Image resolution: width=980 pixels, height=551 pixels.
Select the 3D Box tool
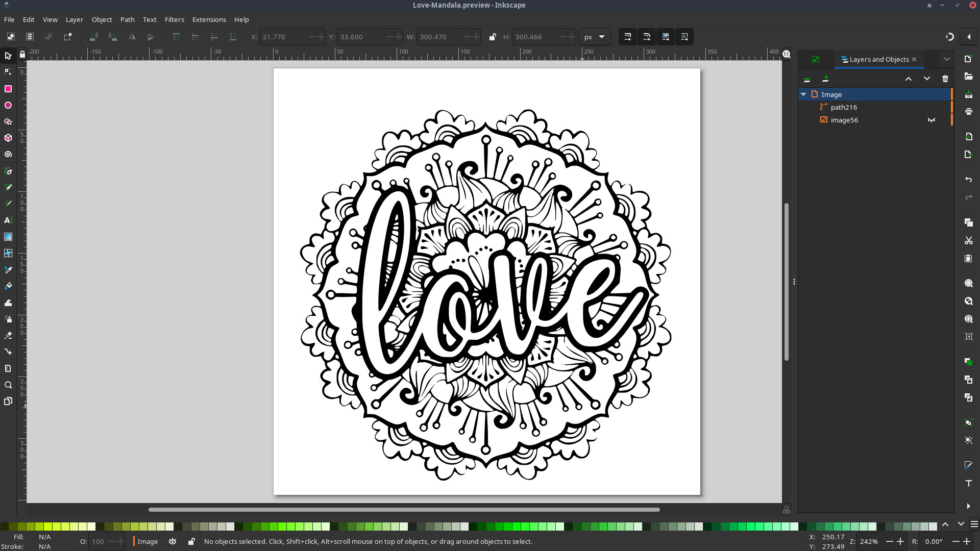(x=8, y=138)
